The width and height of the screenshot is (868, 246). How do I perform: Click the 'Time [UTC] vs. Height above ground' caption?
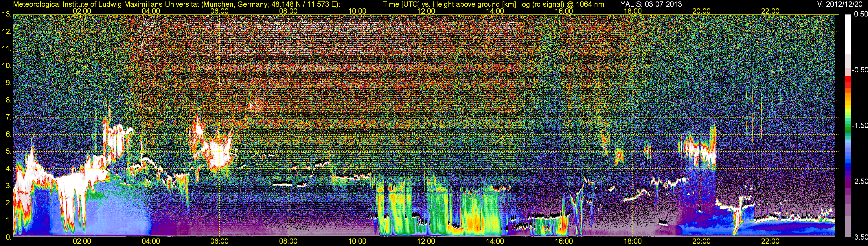(x=493, y=4)
